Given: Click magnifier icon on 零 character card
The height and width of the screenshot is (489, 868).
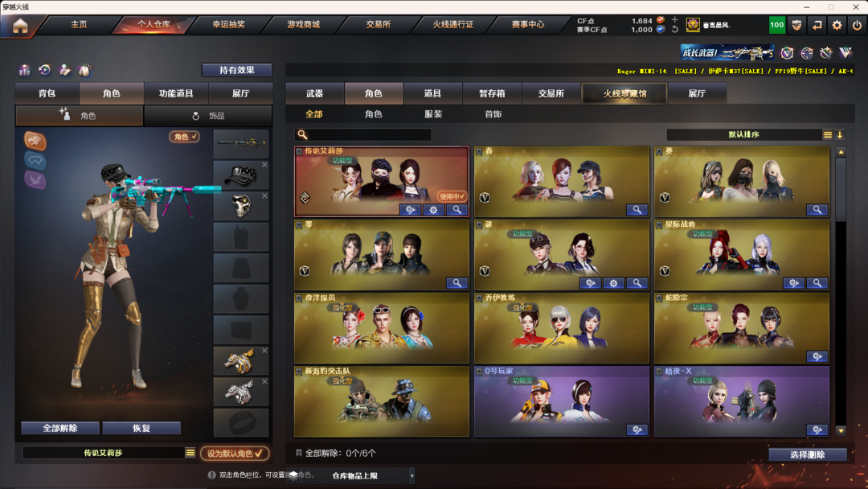Looking at the screenshot, I should pyautogui.click(x=457, y=283).
